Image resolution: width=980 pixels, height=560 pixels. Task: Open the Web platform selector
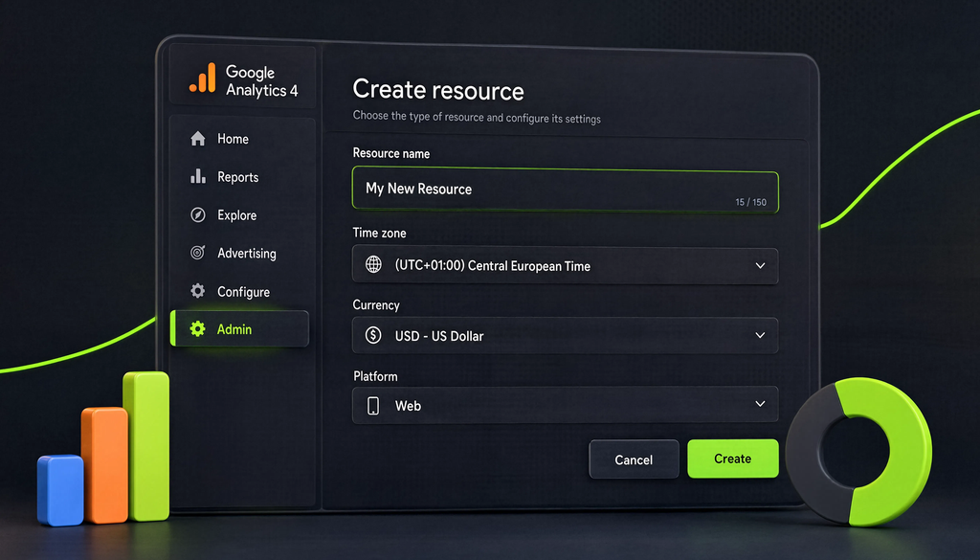[x=565, y=405]
